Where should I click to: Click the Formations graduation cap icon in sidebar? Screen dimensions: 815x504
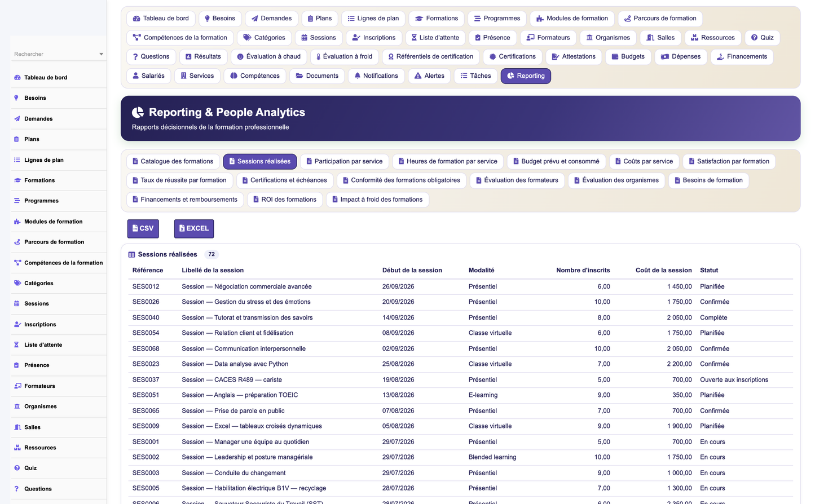point(17,180)
